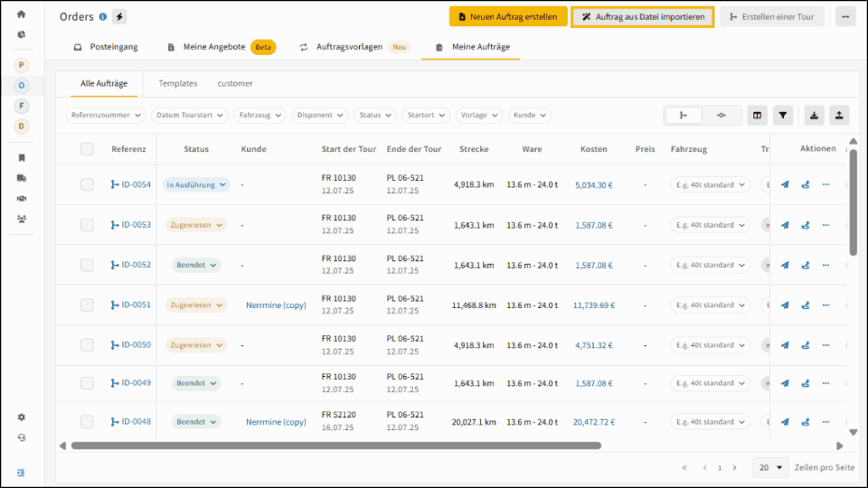This screenshot has width=868, height=488.
Task: Open the home icon in sidebar
Action: pyautogui.click(x=21, y=14)
